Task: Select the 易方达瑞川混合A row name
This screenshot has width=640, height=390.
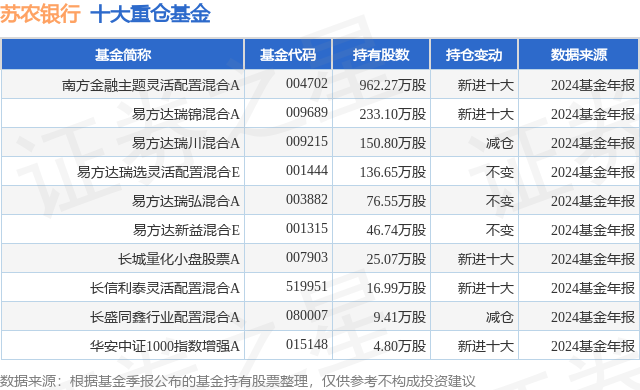Action: click(186, 143)
